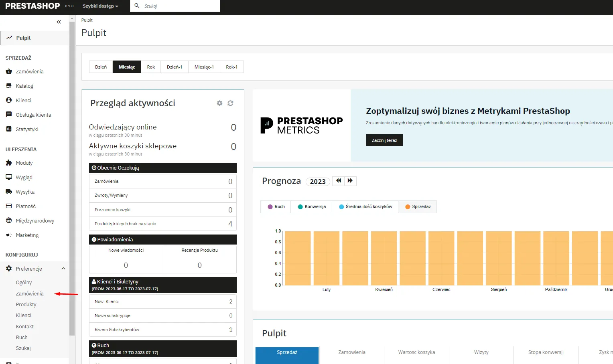Open the Szybki dostęp dropdown
This screenshot has height=364, width=613.
click(x=100, y=6)
